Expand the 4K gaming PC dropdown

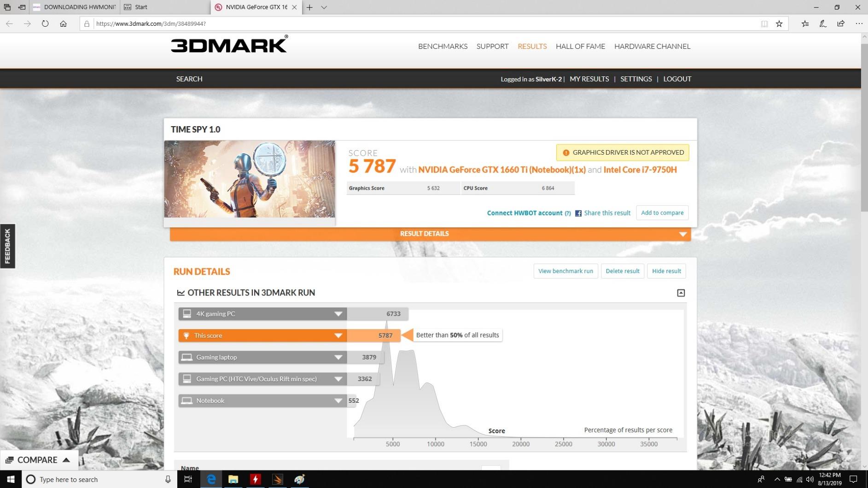click(x=338, y=314)
